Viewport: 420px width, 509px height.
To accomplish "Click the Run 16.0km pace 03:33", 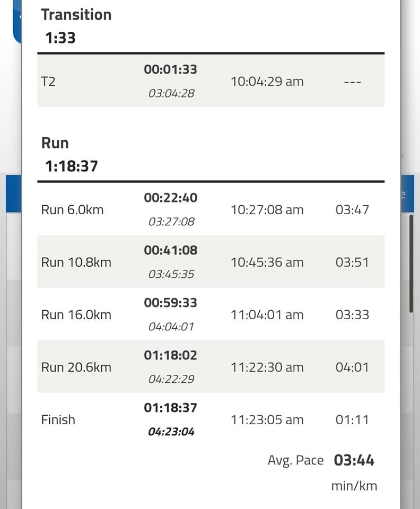I will [x=352, y=315].
